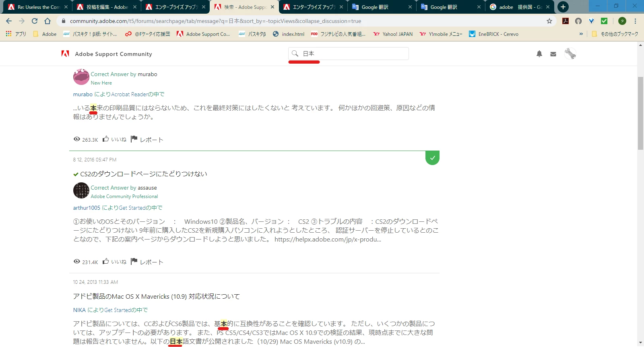Open the Yahoo! JAPAN bookmark

[393, 34]
